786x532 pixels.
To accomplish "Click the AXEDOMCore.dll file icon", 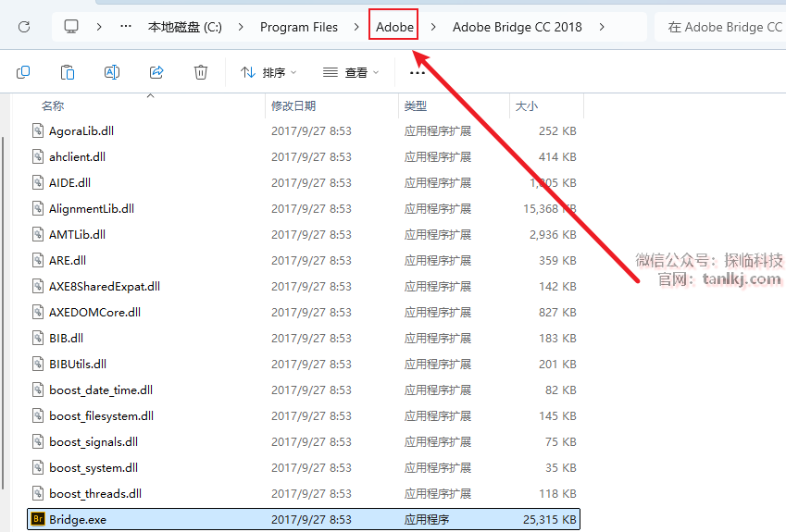I will click(x=38, y=312).
